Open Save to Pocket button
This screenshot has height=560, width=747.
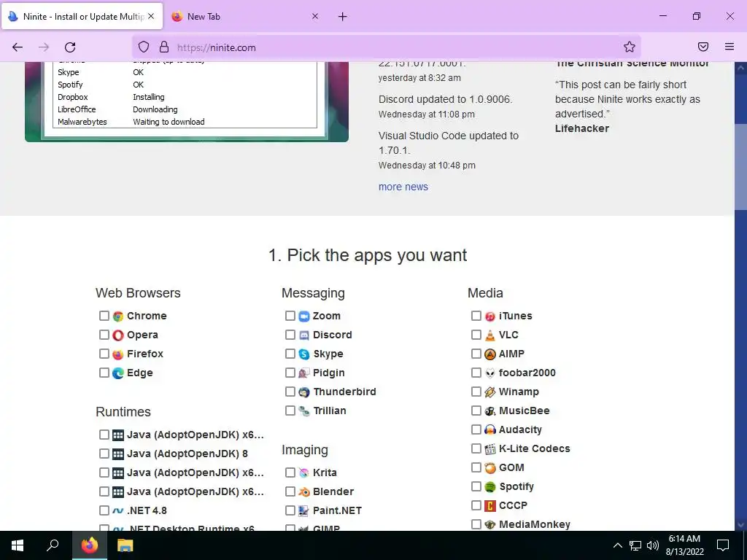(703, 47)
